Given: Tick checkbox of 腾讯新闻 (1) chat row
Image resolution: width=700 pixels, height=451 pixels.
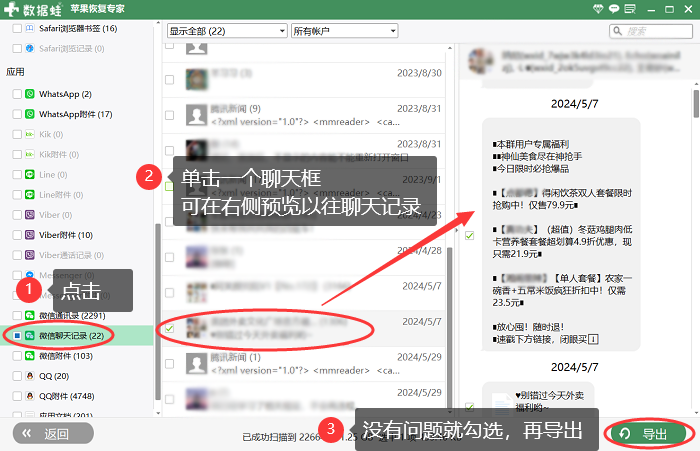Looking at the screenshot, I should pyautogui.click(x=170, y=364).
